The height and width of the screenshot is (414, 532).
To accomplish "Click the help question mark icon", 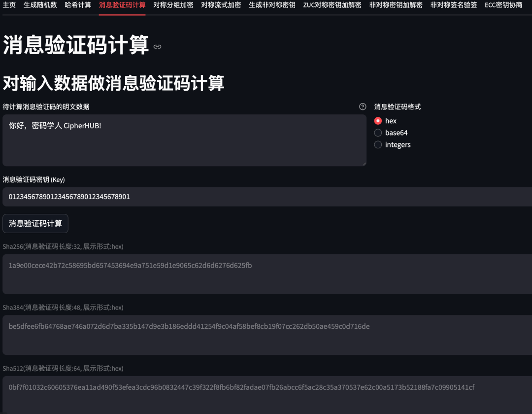I will click(x=363, y=106).
